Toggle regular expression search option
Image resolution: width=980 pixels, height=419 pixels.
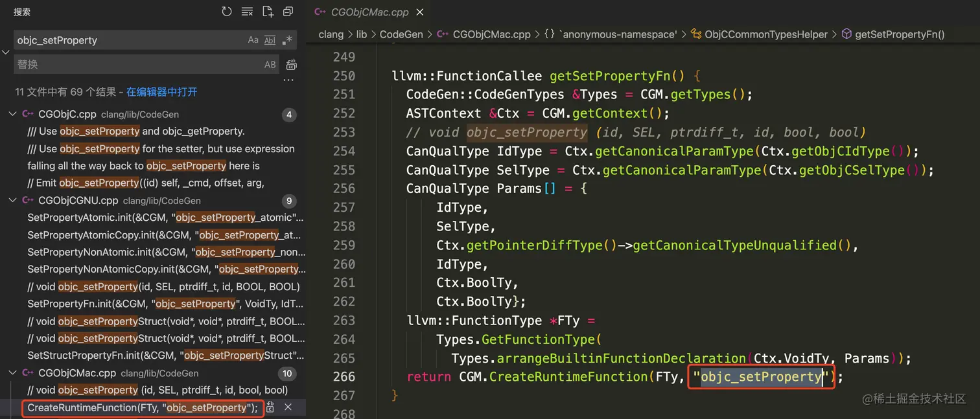tap(287, 40)
